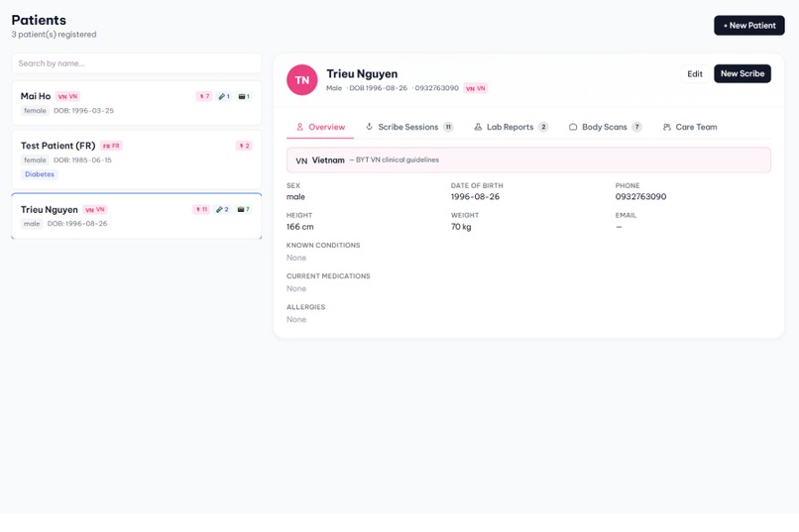Click female tag on Mai Ho card
Image resolution: width=799 pixels, height=532 pixels.
tap(35, 111)
